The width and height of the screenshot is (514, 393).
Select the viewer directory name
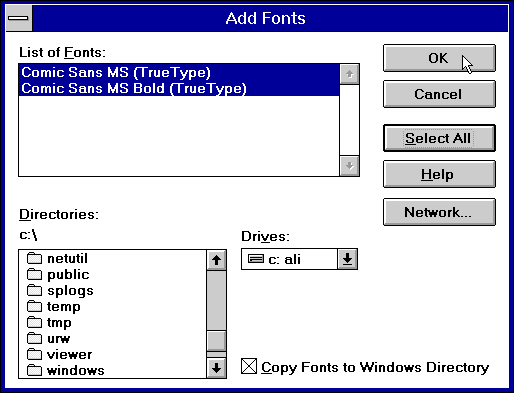pyautogui.click(x=69, y=354)
